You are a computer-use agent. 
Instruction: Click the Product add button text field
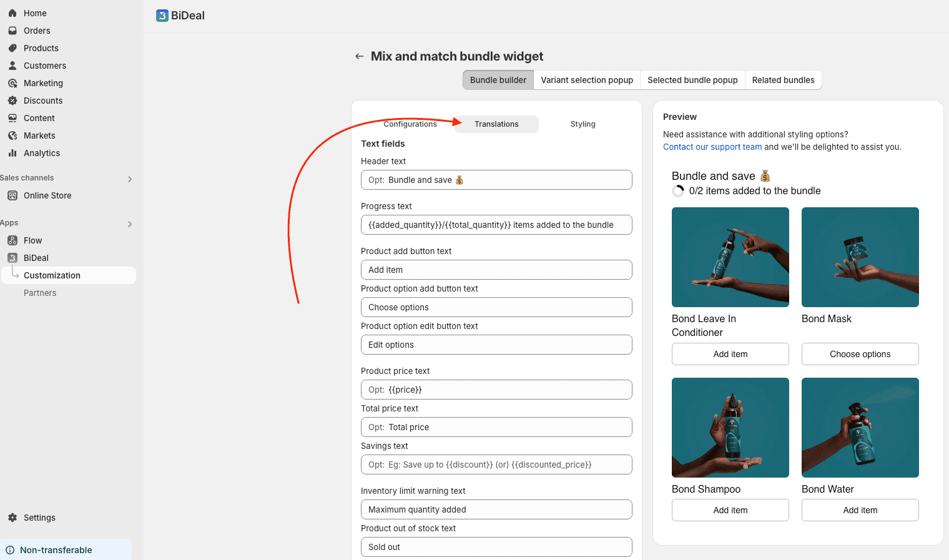click(496, 270)
